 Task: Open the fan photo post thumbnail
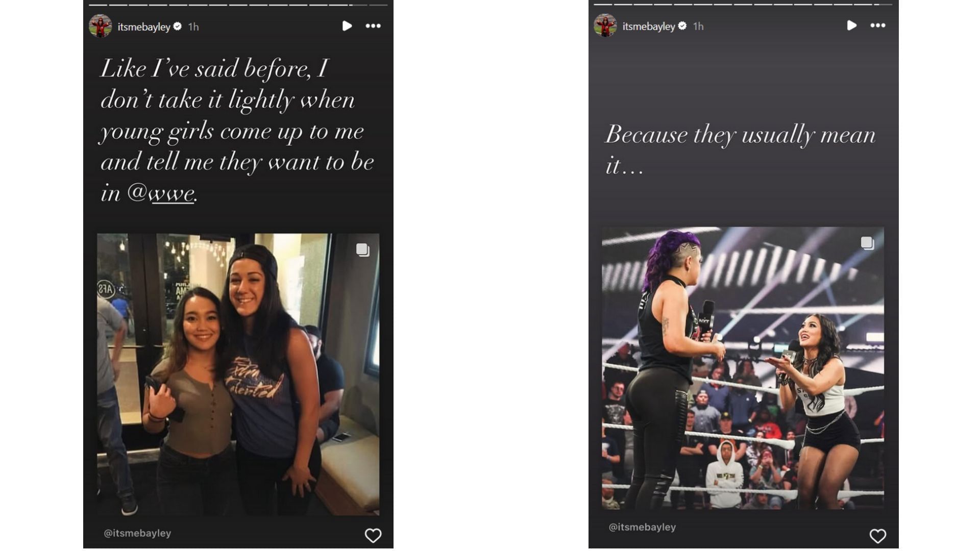238,374
